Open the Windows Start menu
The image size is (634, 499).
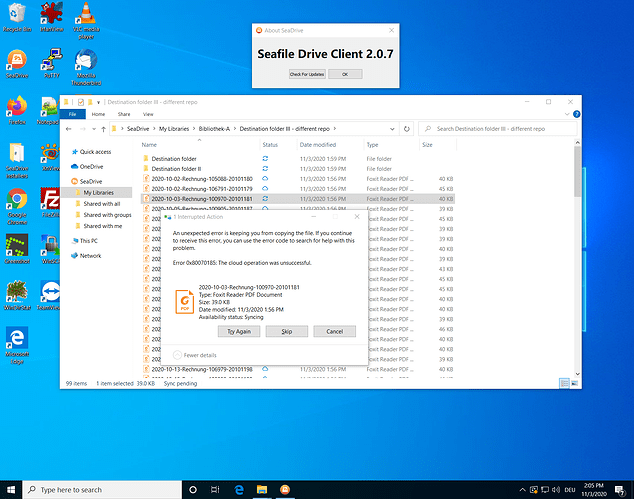click(x=11, y=490)
